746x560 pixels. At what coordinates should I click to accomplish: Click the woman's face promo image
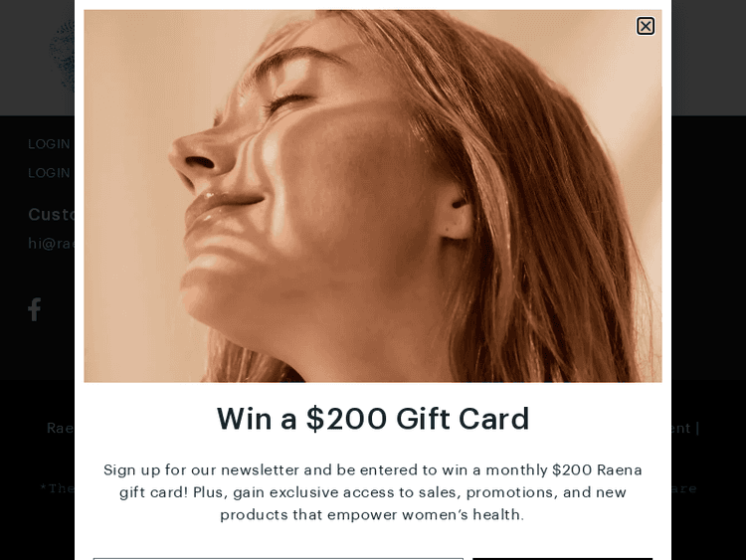click(x=373, y=196)
